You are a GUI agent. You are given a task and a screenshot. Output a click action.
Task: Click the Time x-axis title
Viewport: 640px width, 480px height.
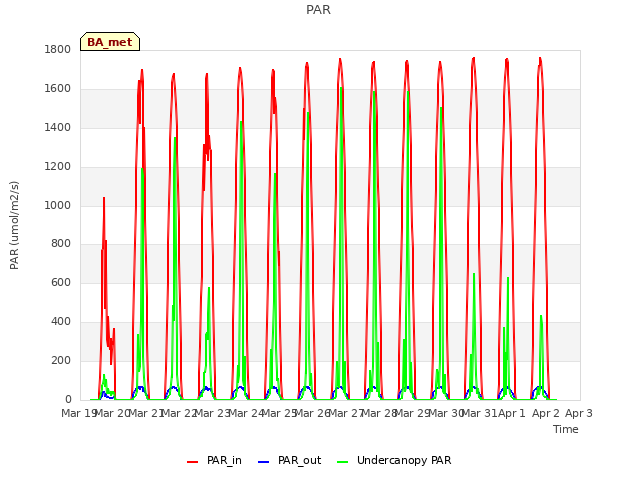click(566, 429)
